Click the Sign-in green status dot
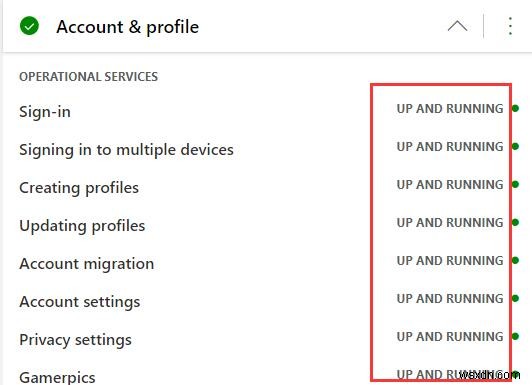532x385 pixels. 515,109
